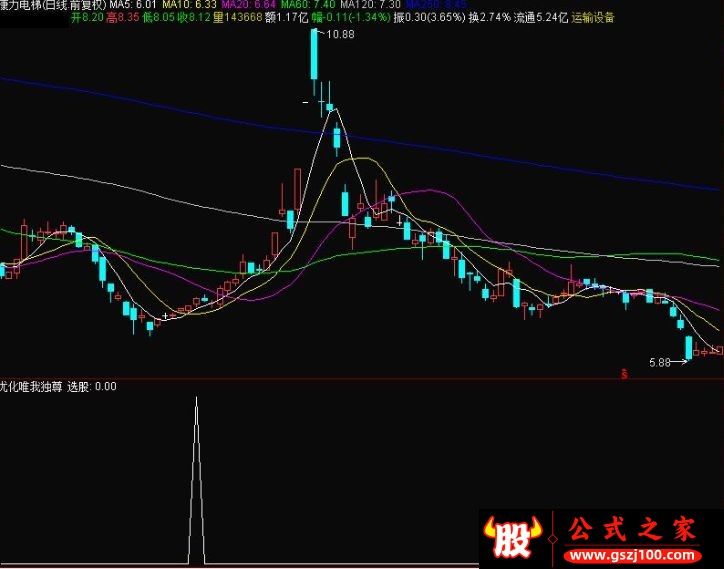The image size is (724, 569).
Task: Click the stock title 康力电梯(日线,前复权)
Action: [x=53, y=5]
